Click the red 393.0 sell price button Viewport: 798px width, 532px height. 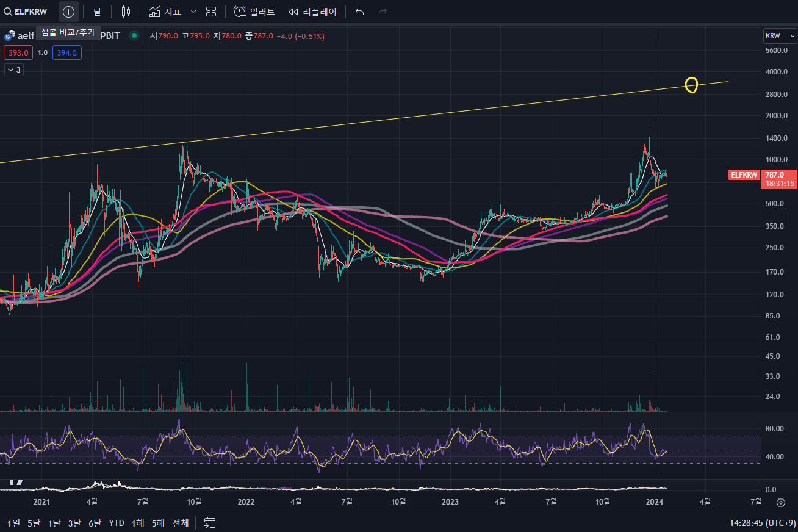pos(18,53)
